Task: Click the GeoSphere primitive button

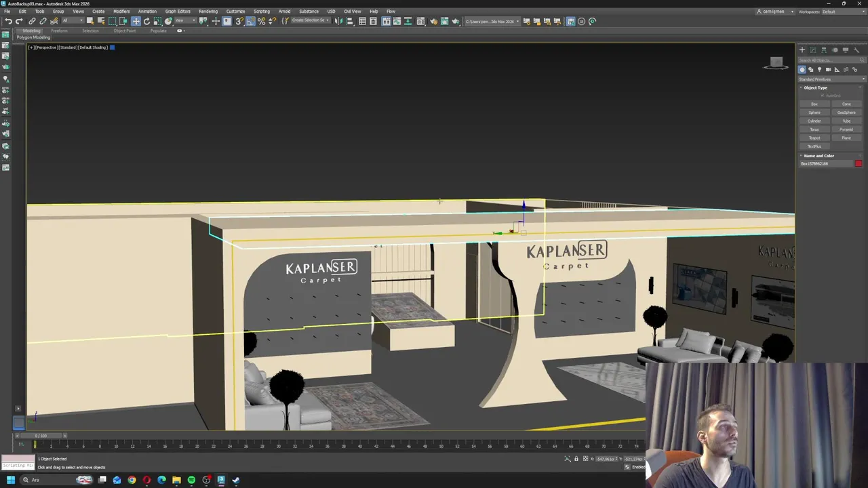Action: pos(846,113)
